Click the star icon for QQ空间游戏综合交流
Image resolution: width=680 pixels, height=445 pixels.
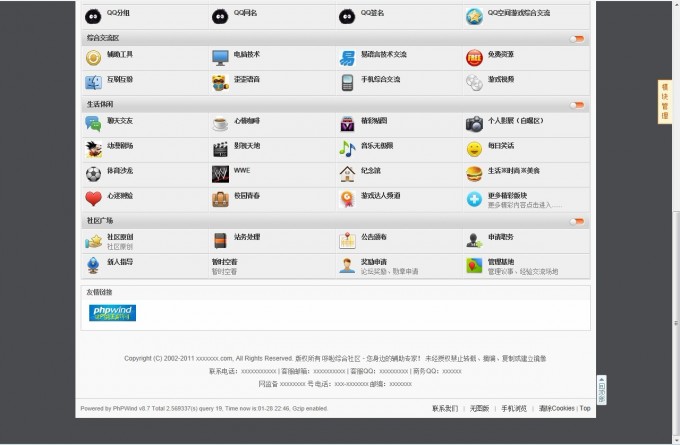tap(474, 17)
